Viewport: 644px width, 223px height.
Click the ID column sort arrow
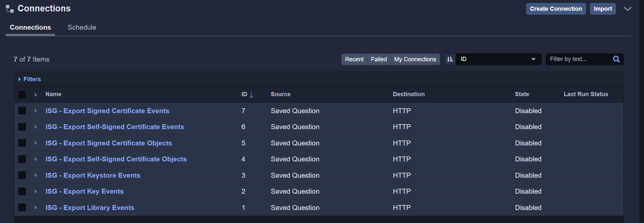point(251,95)
